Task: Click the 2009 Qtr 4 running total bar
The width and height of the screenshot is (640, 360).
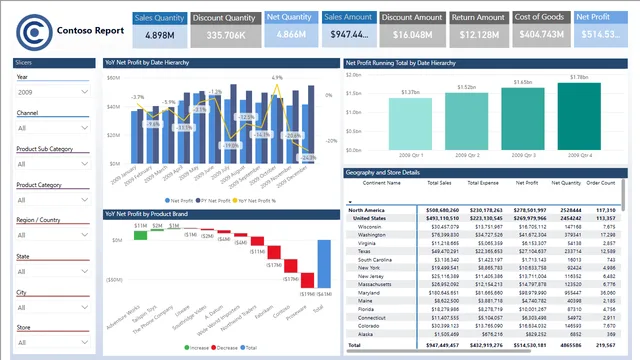Action: pyautogui.click(x=579, y=116)
